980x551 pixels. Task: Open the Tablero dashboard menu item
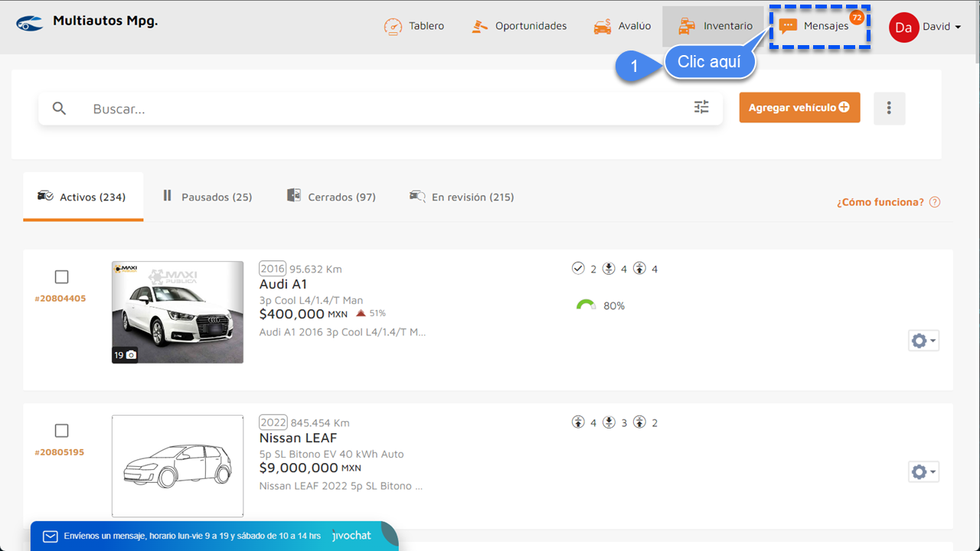tap(414, 26)
